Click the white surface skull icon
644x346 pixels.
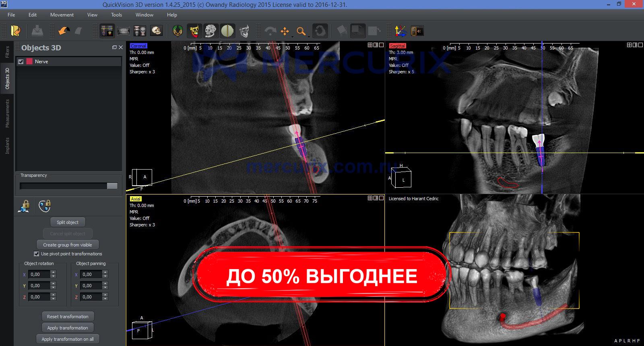point(244,31)
